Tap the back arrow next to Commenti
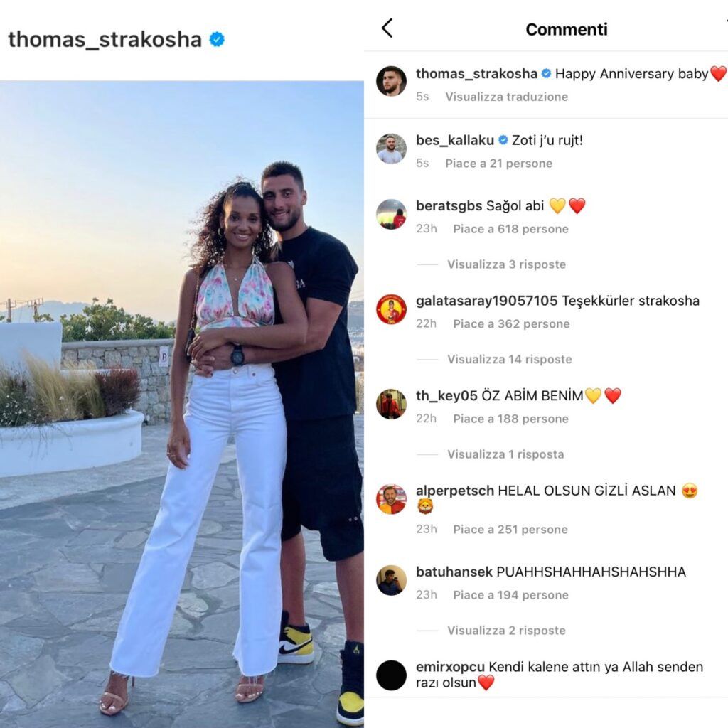Screen dimensions: 728x728 [x=387, y=28]
